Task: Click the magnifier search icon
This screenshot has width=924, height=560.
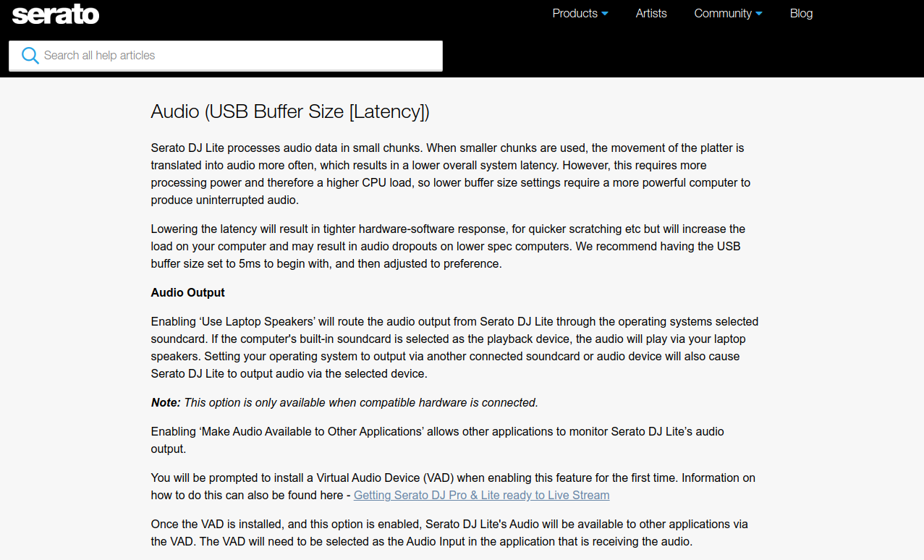Action: (30, 56)
